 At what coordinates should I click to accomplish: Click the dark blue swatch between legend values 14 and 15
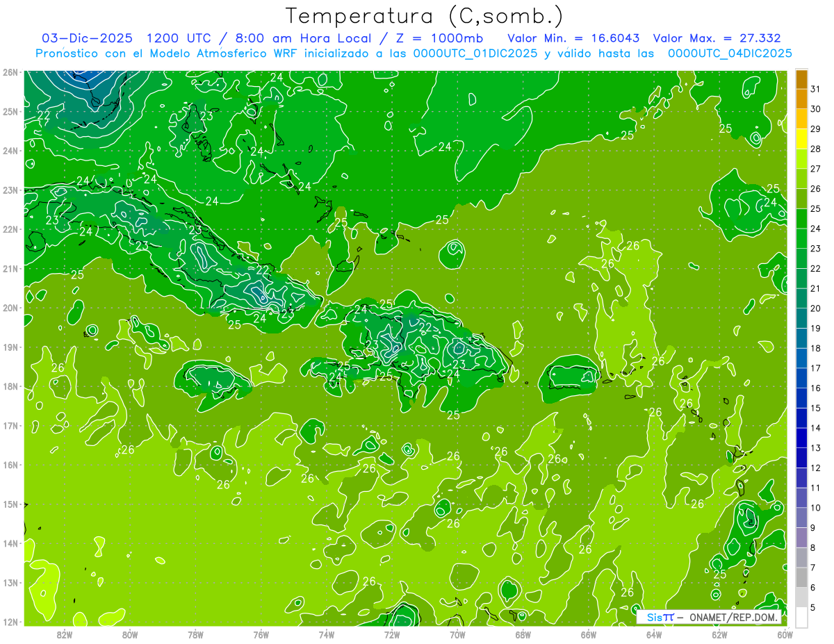[x=801, y=418]
